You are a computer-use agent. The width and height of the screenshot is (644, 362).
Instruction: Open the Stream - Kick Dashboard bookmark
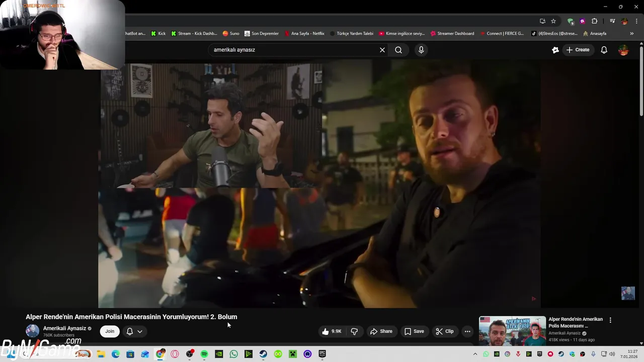pyautogui.click(x=194, y=34)
